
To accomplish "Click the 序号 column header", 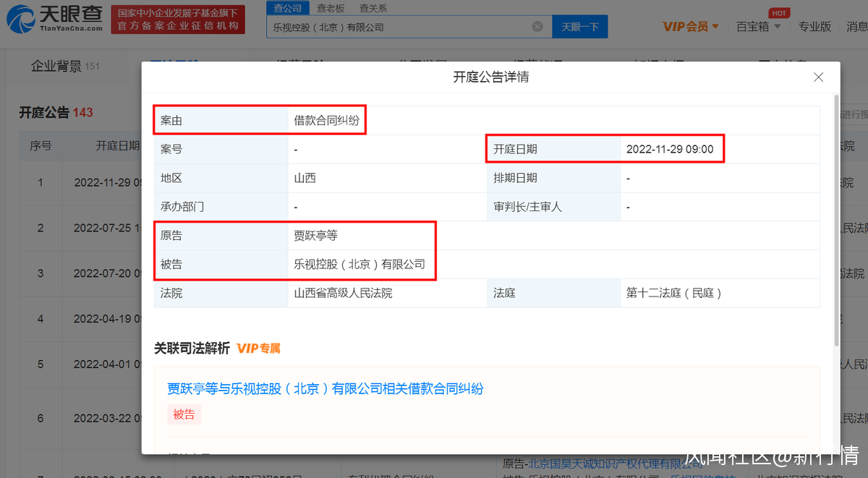I will pyautogui.click(x=41, y=145).
